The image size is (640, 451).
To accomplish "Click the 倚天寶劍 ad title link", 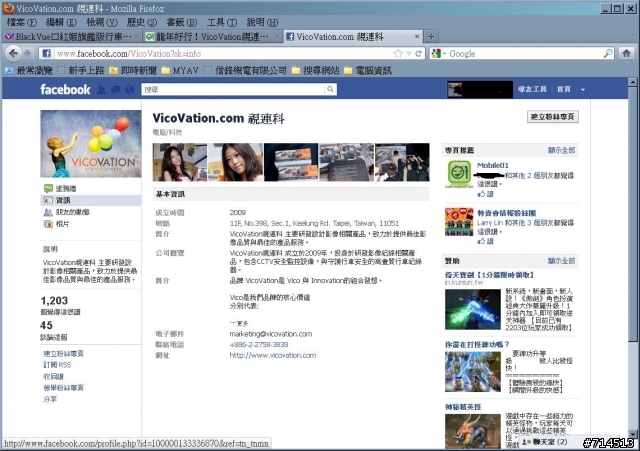I will tap(489, 275).
